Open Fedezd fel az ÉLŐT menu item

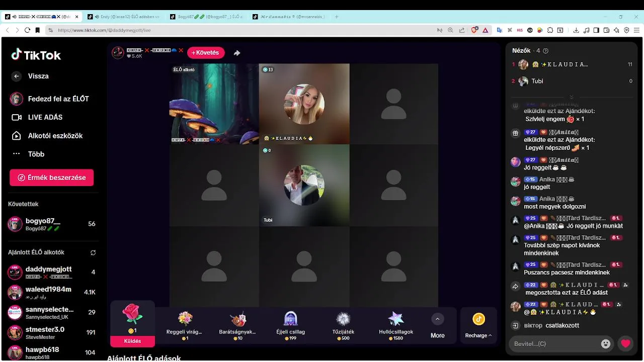point(49,99)
